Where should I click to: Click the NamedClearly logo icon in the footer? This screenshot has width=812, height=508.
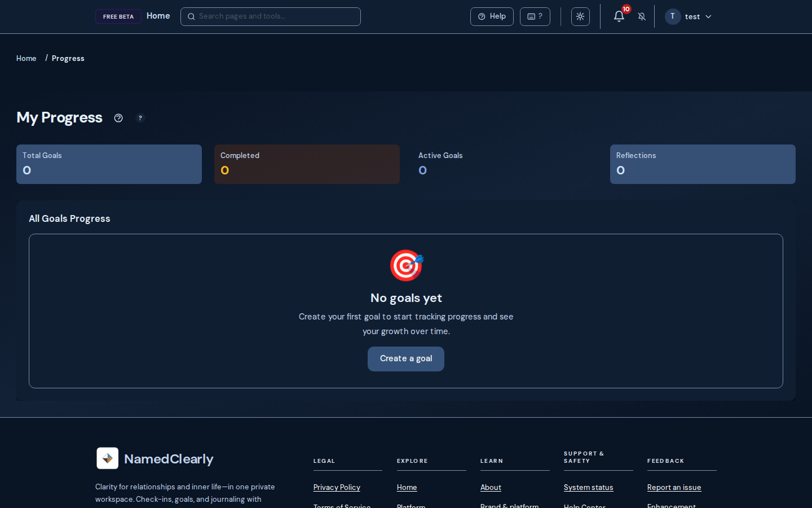pyautogui.click(x=108, y=458)
